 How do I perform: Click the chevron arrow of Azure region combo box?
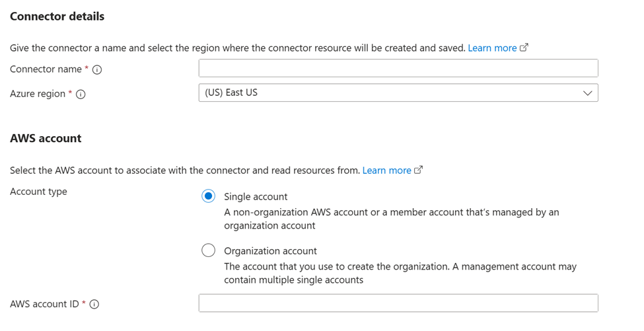click(x=587, y=93)
